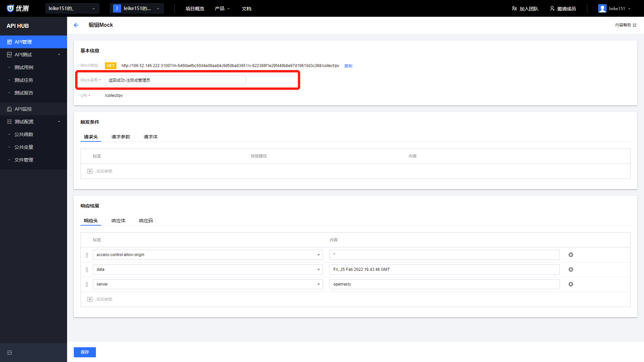The image size is (644, 362).
Task: Click the Mock名称 input field
Action: (175, 80)
